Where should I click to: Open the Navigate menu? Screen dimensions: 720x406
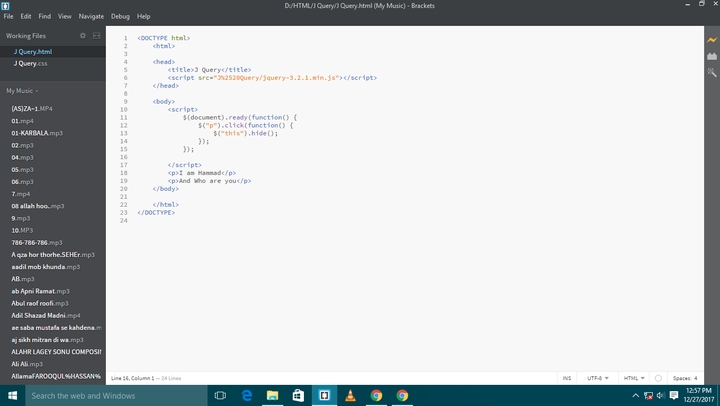(x=91, y=16)
